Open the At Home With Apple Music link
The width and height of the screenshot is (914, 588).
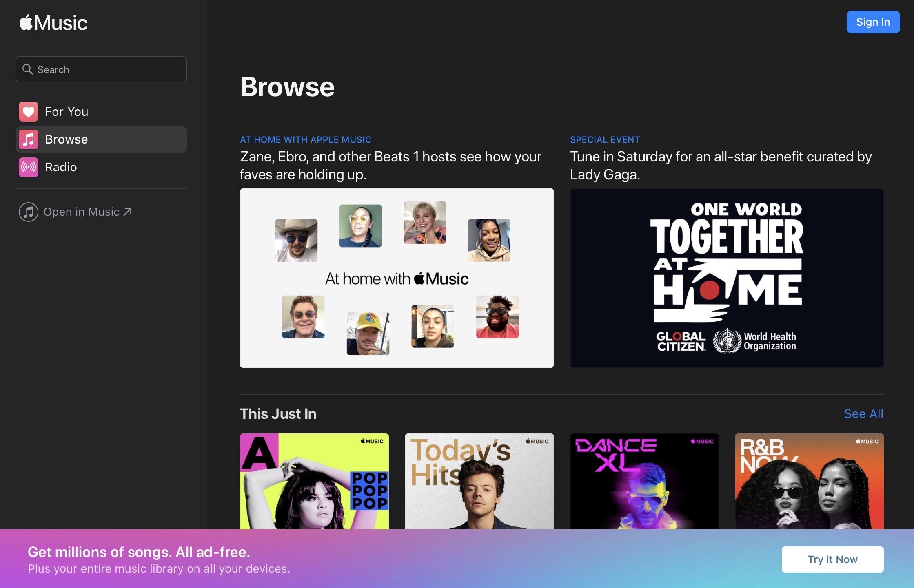306,140
